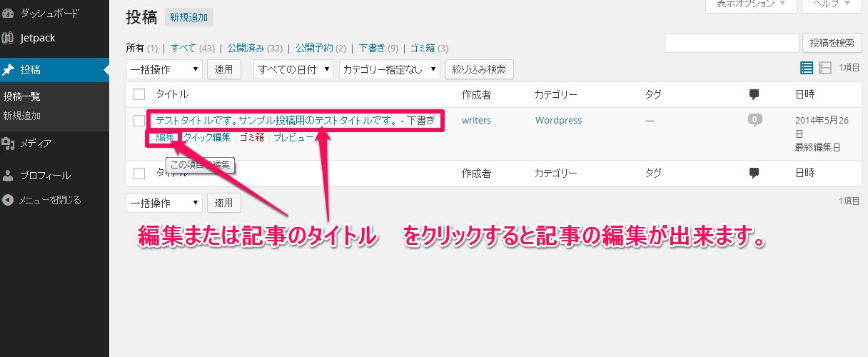Click 日時 in the table footer
Viewport: 868px width, 357px height.
point(804,173)
